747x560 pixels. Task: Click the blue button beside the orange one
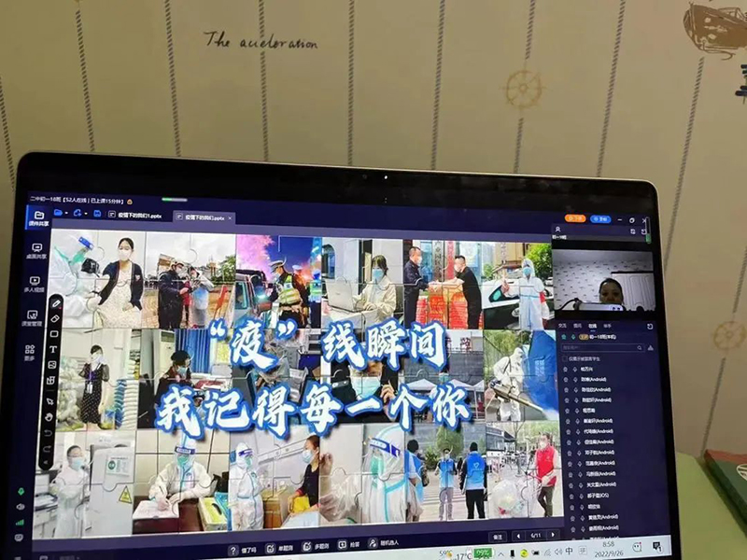[x=600, y=219]
